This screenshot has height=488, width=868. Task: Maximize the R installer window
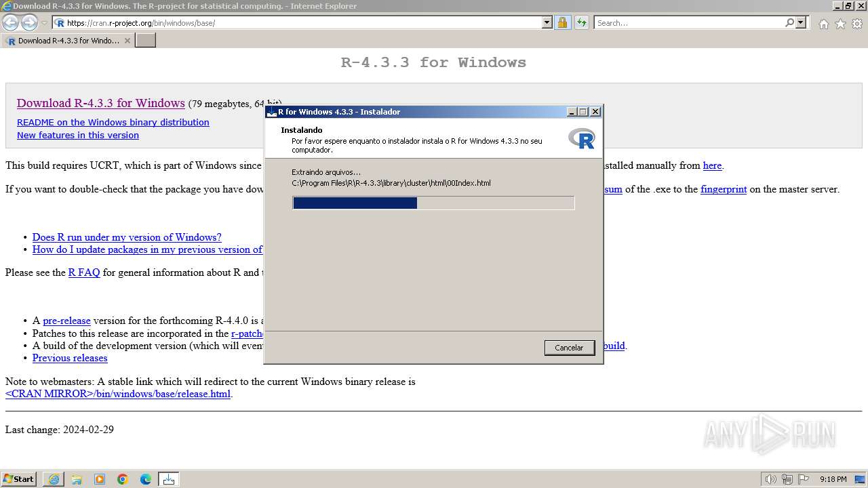(x=583, y=112)
